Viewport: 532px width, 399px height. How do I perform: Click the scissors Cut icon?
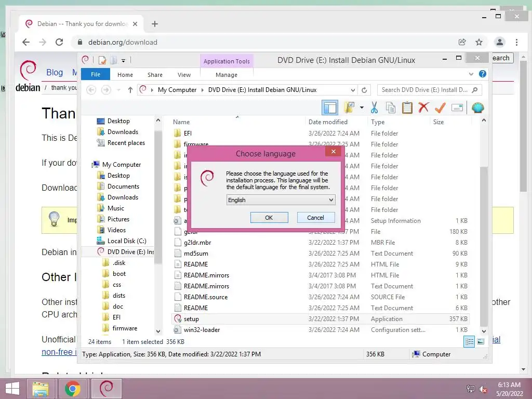click(374, 108)
